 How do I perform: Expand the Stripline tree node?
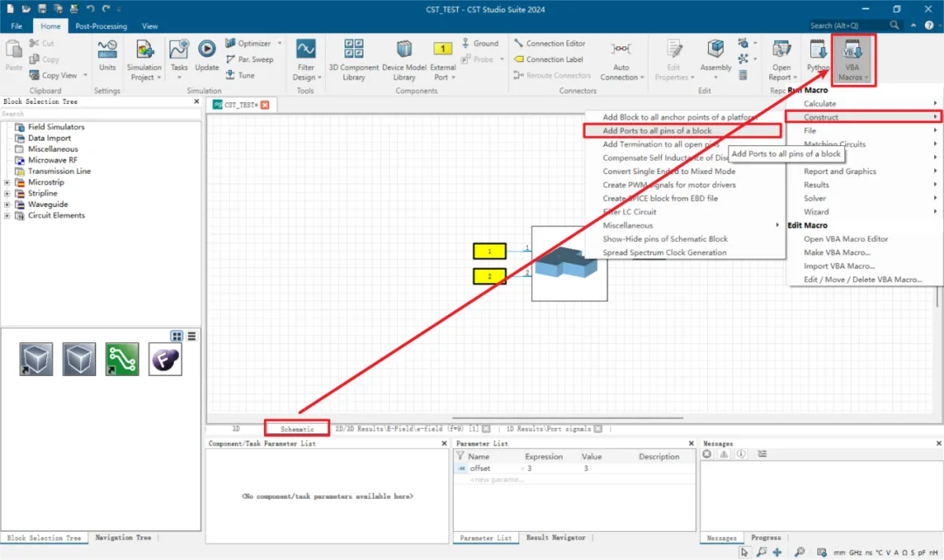[7, 193]
